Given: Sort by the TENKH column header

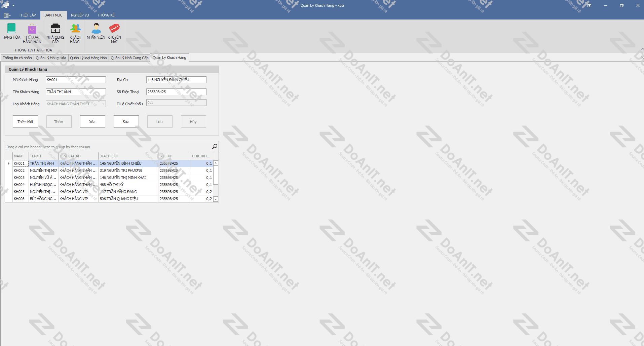Looking at the screenshot, I should coord(43,156).
